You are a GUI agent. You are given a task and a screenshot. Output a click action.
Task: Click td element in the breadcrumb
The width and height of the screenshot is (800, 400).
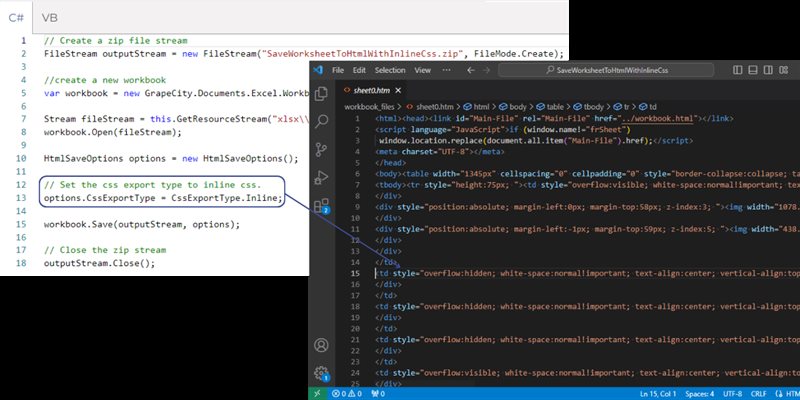coord(648,107)
